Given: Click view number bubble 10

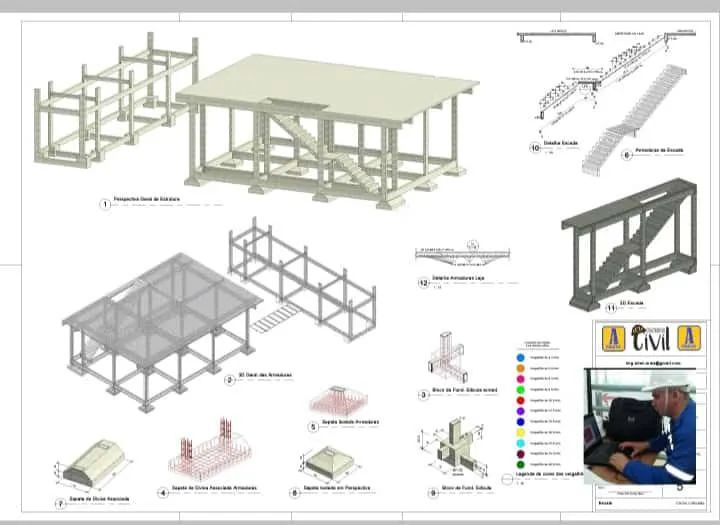Looking at the screenshot, I should tap(535, 148).
